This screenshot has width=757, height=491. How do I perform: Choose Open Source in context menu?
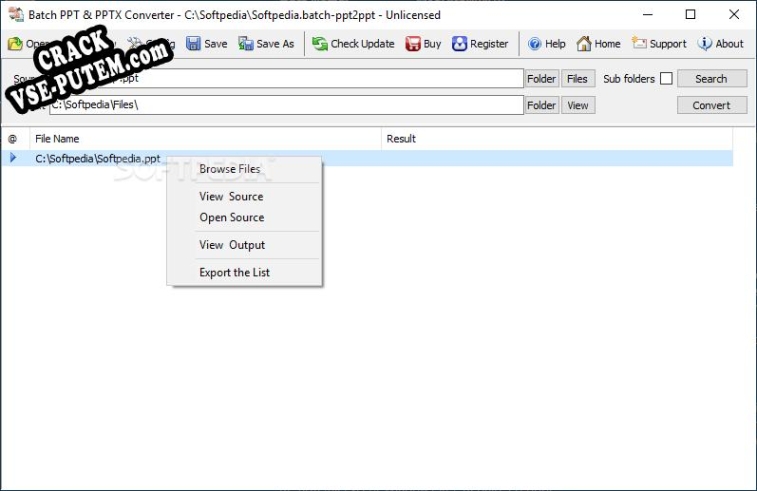click(x=232, y=218)
